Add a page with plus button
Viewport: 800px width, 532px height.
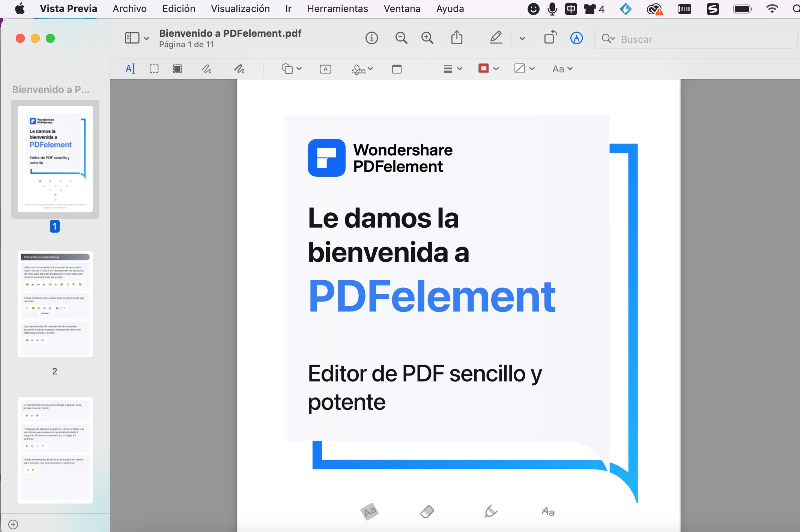[13, 524]
